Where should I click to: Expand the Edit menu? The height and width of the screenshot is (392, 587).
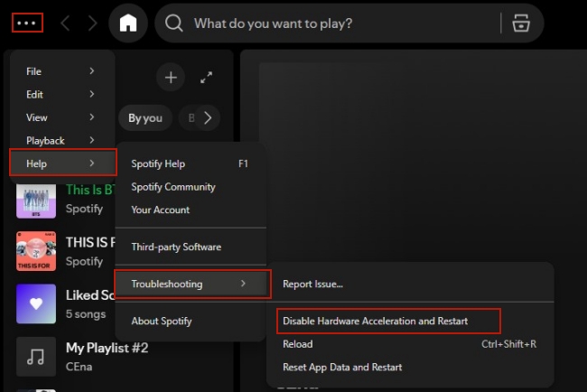(62, 94)
